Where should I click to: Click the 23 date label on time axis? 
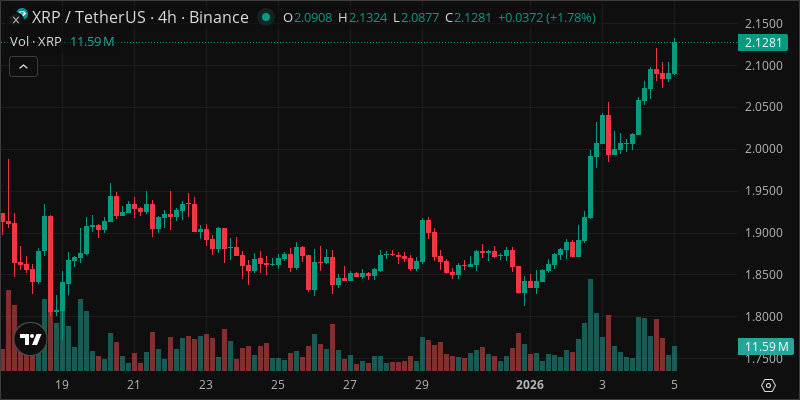tap(206, 385)
